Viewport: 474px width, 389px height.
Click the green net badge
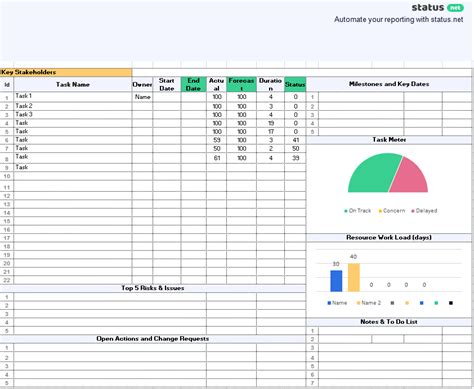point(455,8)
